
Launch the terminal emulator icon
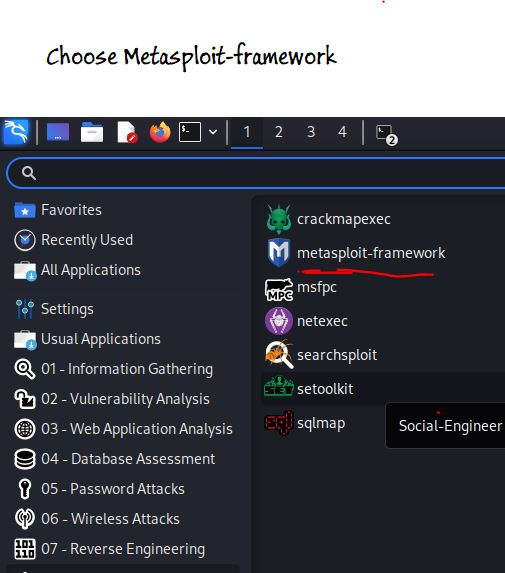tap(190, 132)
